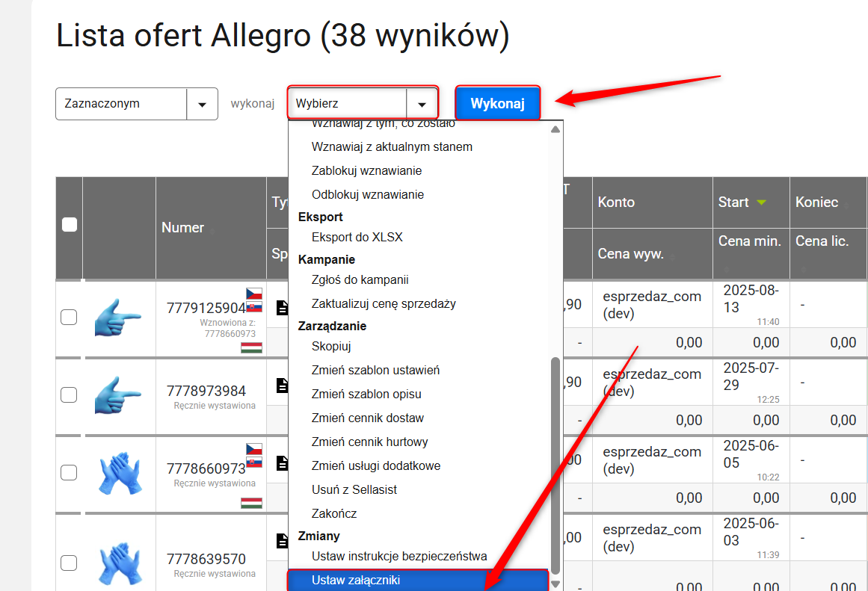Select Eksport do XLSX option
The image size is (868, 591).
(x=357, y=238)
